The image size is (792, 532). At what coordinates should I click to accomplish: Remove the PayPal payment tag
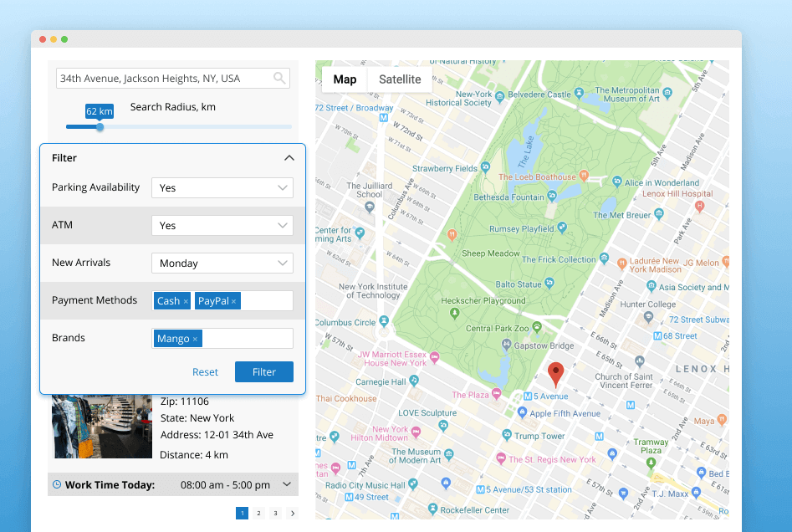234,302
